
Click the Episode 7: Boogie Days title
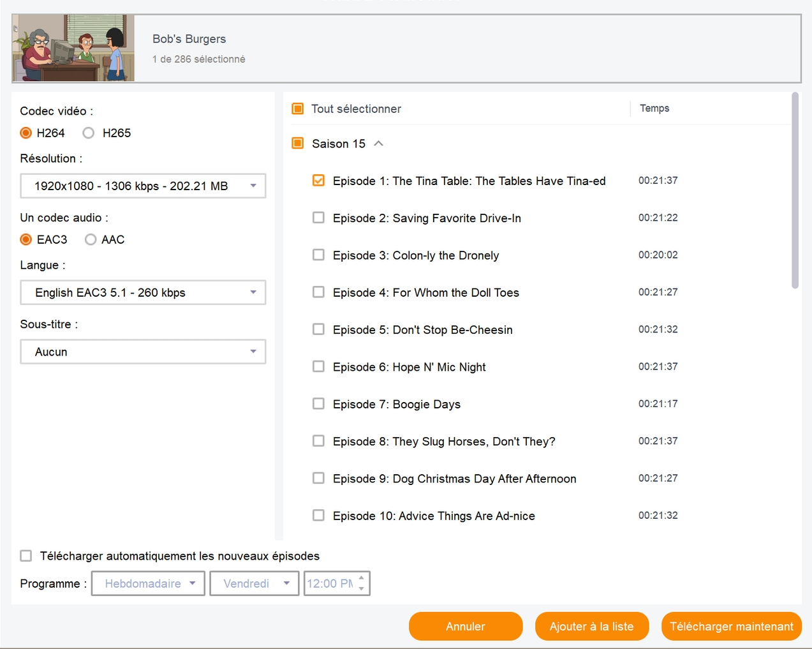point(397,404)
